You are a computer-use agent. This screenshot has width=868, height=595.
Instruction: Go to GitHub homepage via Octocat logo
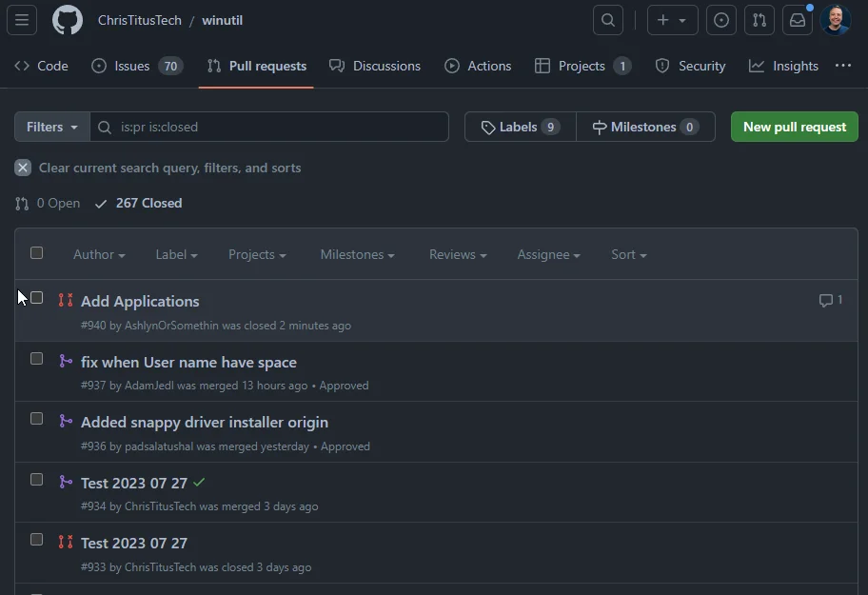coord(68,20)
